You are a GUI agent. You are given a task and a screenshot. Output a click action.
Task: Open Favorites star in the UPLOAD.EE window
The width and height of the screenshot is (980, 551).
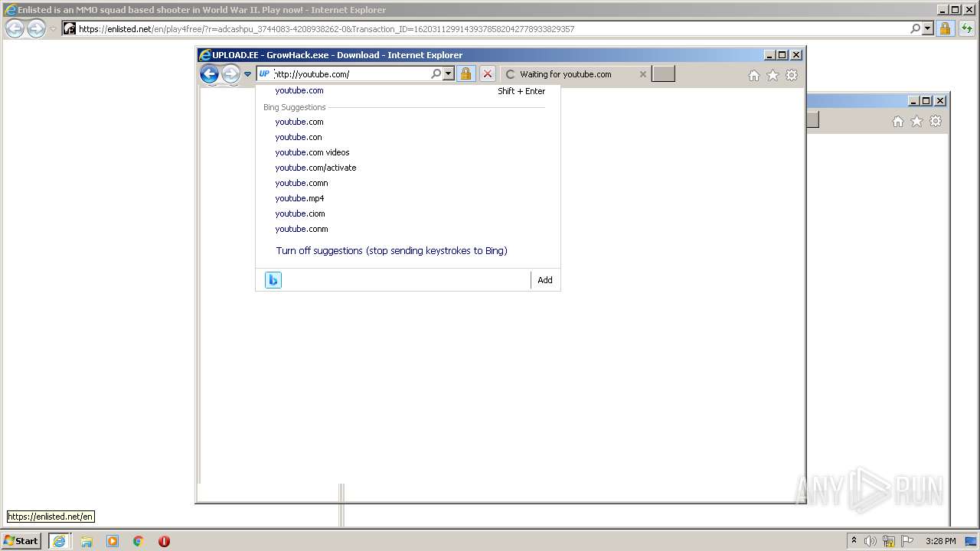pyautogui.click(x=773, y=75)
